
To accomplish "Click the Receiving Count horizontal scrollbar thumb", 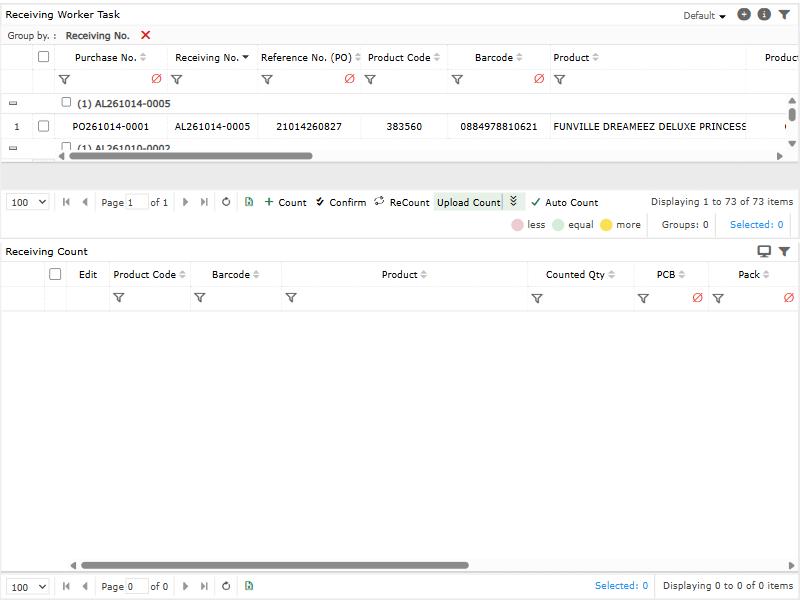I will [x=275, y=565].
